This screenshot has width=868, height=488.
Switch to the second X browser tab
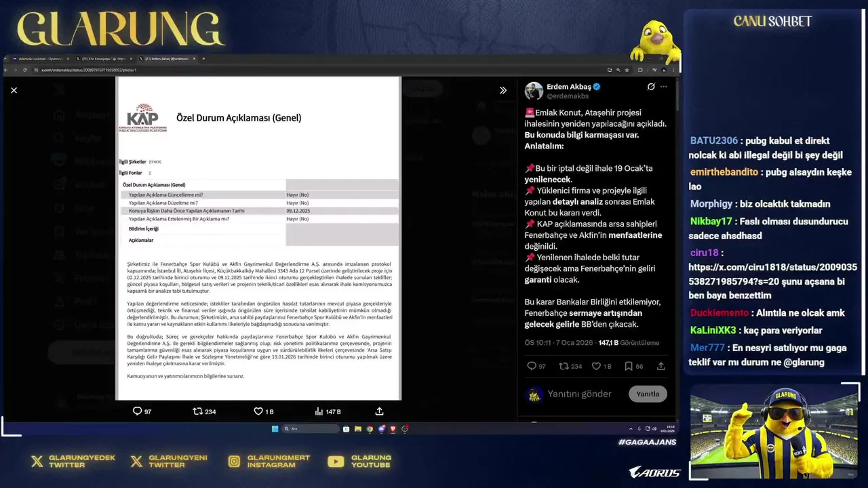click(104, 59)
